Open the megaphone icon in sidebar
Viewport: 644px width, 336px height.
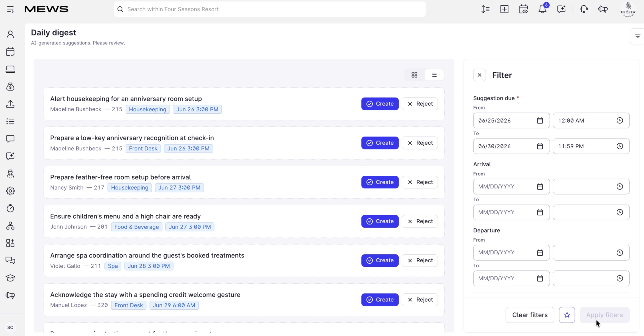(x=10, y=295)
